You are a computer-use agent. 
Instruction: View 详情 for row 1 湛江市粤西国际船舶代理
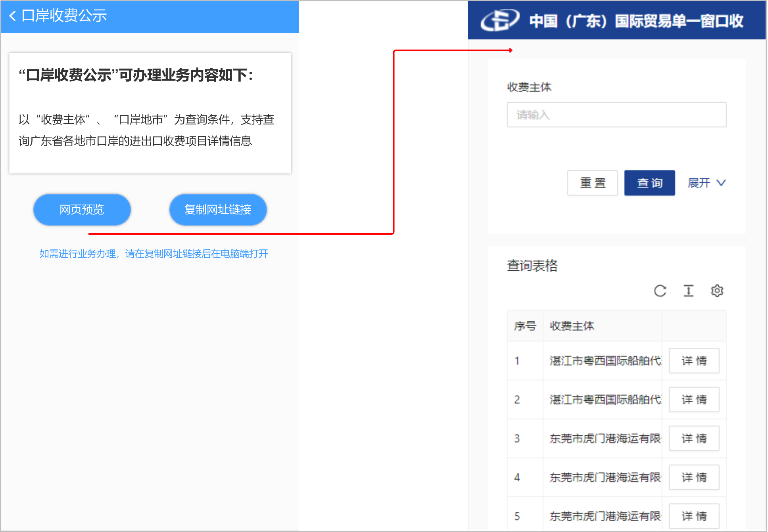(694, 360)
